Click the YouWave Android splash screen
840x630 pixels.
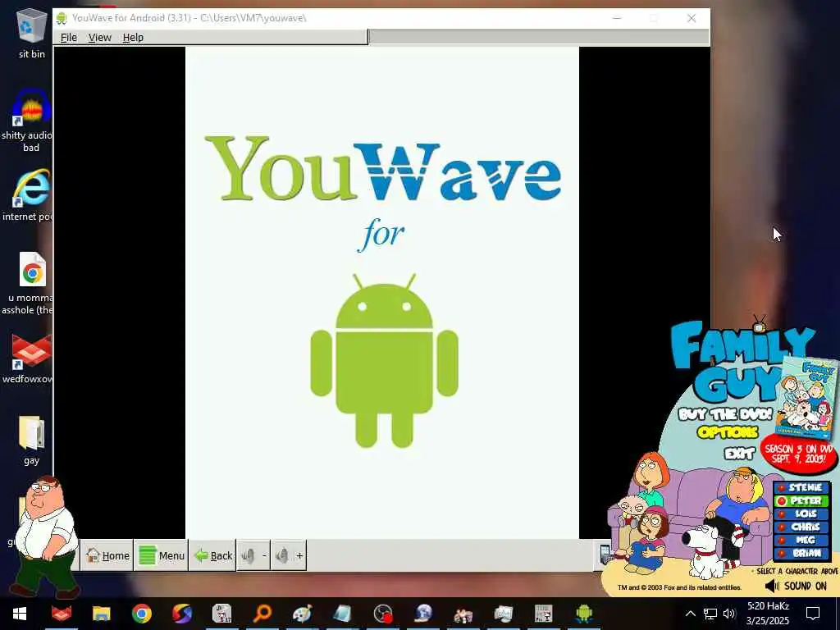382,293
